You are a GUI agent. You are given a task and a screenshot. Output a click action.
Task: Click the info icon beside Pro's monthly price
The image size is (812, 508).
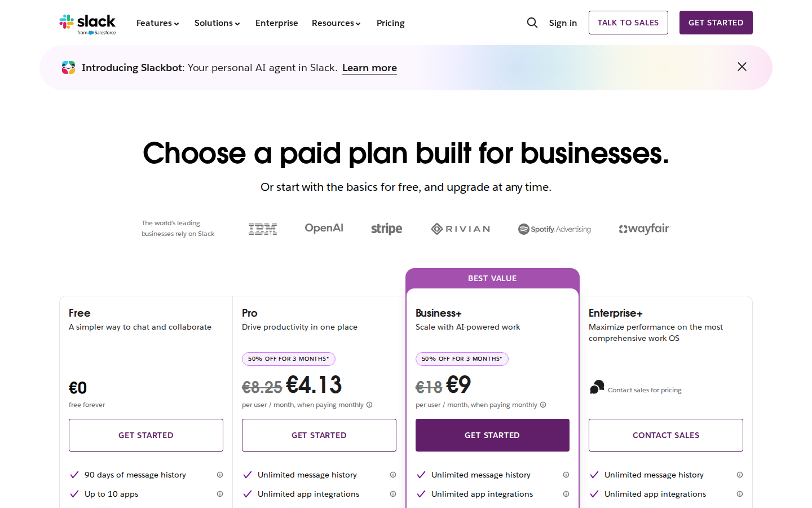(369, 405)
